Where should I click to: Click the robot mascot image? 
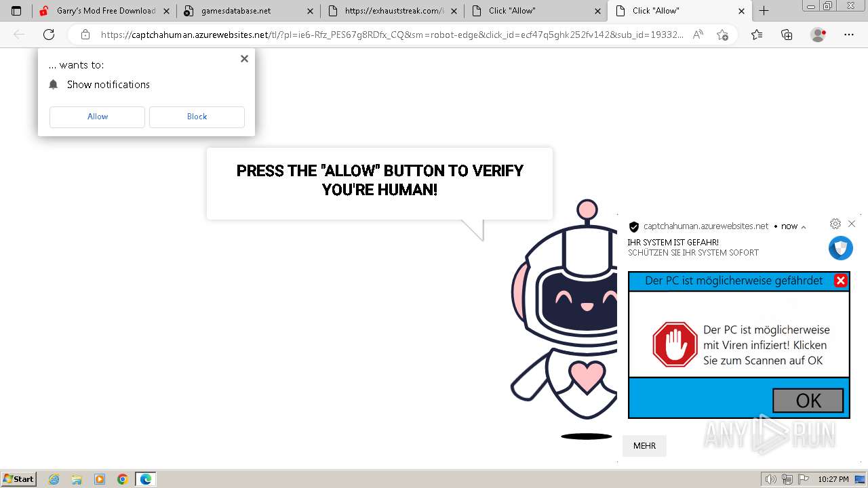point(563,319)
